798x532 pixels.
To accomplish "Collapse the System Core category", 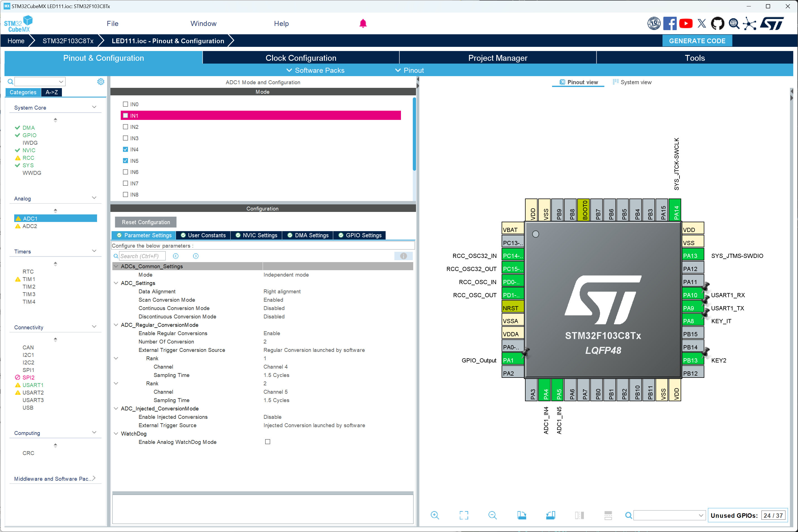I will [94, 107].
